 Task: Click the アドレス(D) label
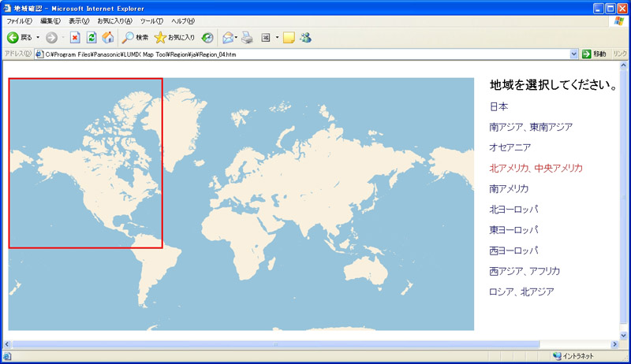pos(17,54)
